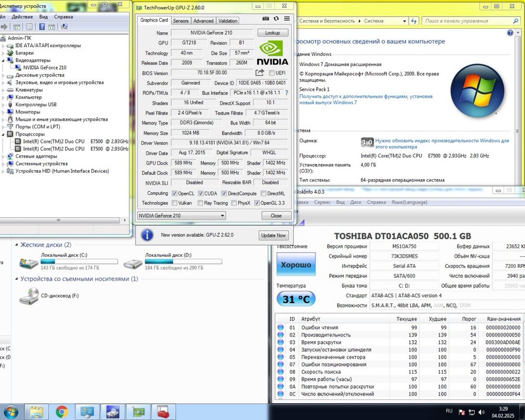Viewport: 525px width, 420px height.
Task: Collapse Устройства со съемными носителями group
Action: pos(16,279)
